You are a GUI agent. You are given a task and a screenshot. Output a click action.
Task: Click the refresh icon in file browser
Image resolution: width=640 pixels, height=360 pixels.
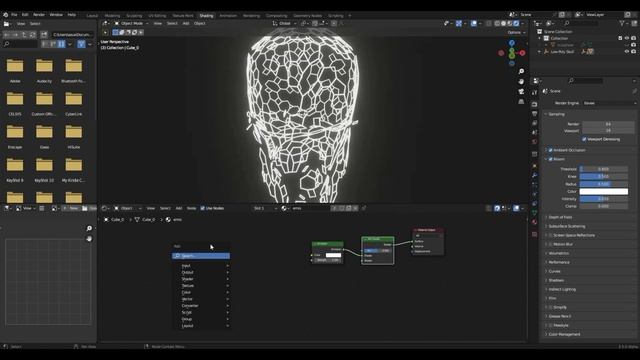tap(33, 35)
